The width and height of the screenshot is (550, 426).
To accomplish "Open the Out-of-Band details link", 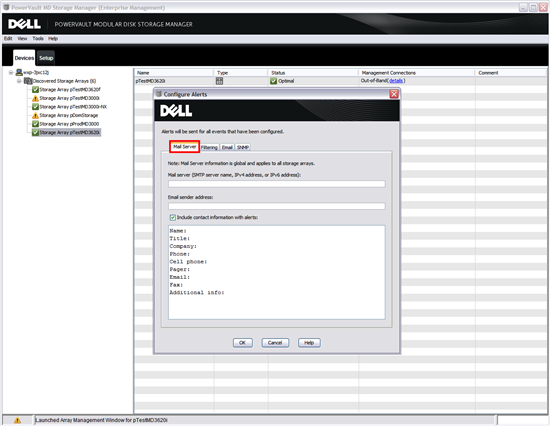I will pos(396,81).
